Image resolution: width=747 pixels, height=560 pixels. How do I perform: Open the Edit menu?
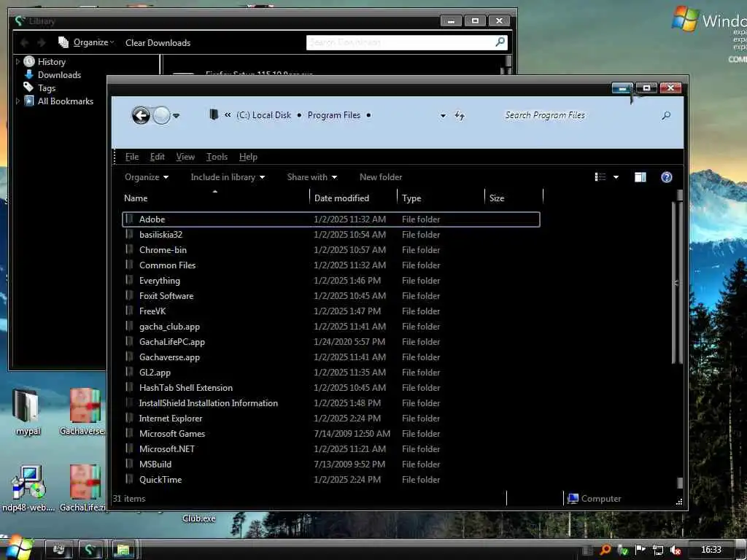point(158,157)
